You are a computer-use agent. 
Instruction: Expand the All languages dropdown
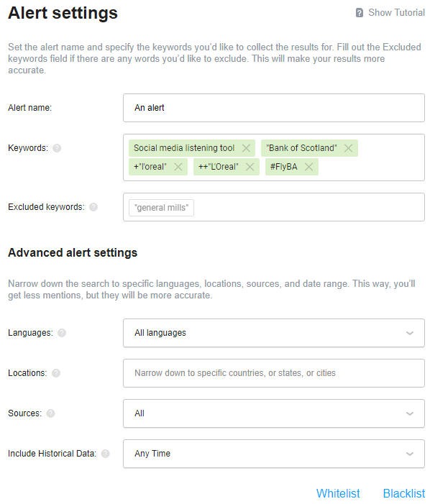[274, 333]
